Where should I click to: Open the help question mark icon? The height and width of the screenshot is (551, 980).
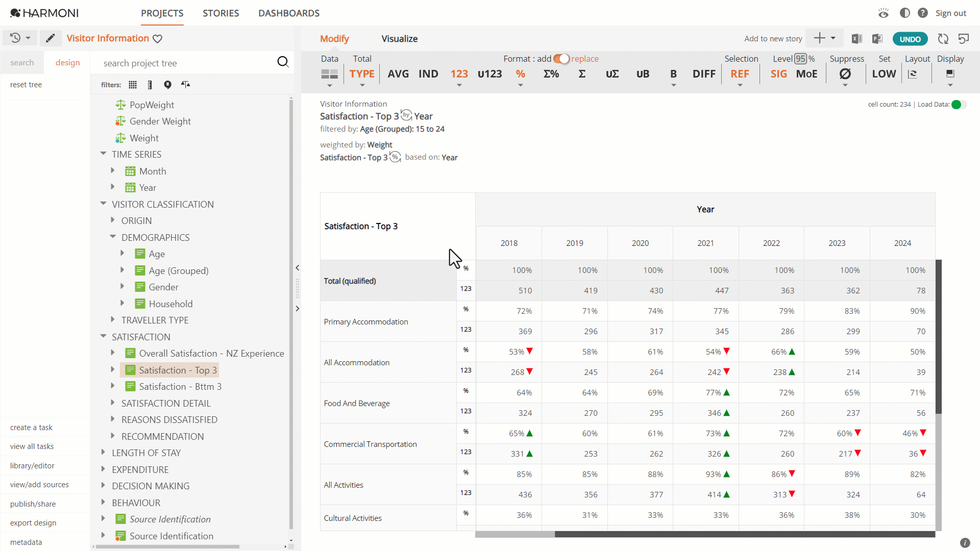click(x=923, y=13)
